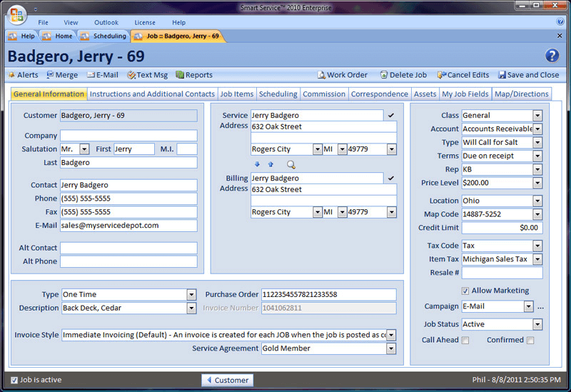
Task: Copy service address down with blue down arrow
Action: tap(257, 164)
